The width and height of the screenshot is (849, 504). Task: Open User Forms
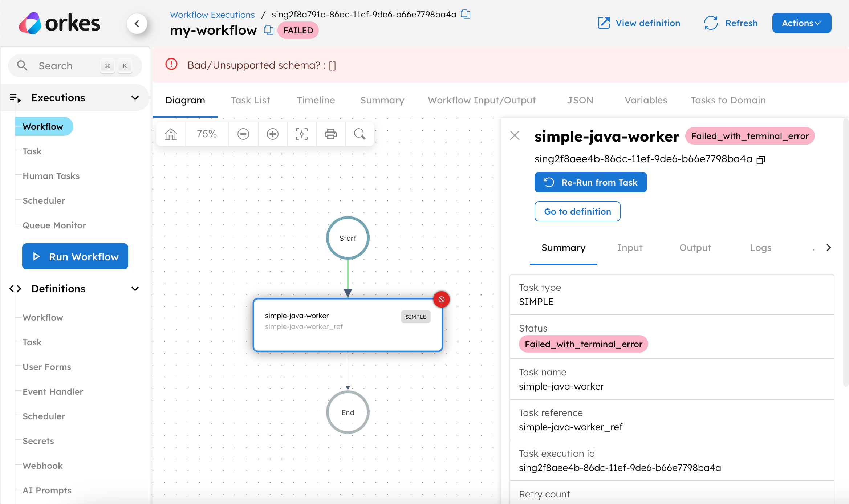click(47, 367)
